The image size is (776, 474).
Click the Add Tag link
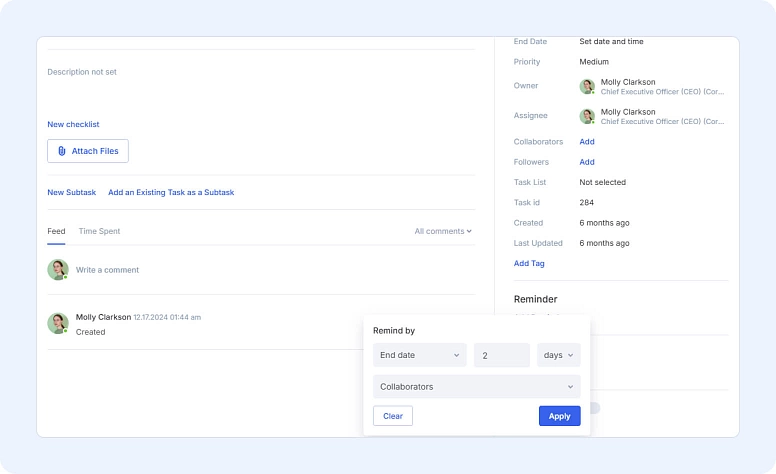click(529, 263)
